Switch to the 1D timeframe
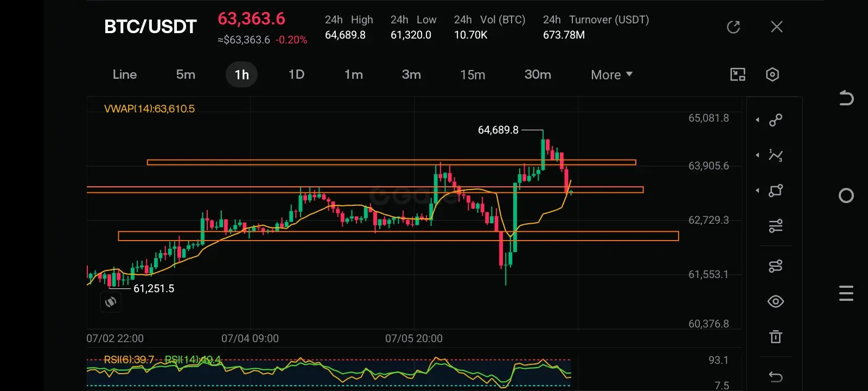Image resolution: width=868 pixels, height=391 pixels. pyautogui.click(x=296, y=74)
